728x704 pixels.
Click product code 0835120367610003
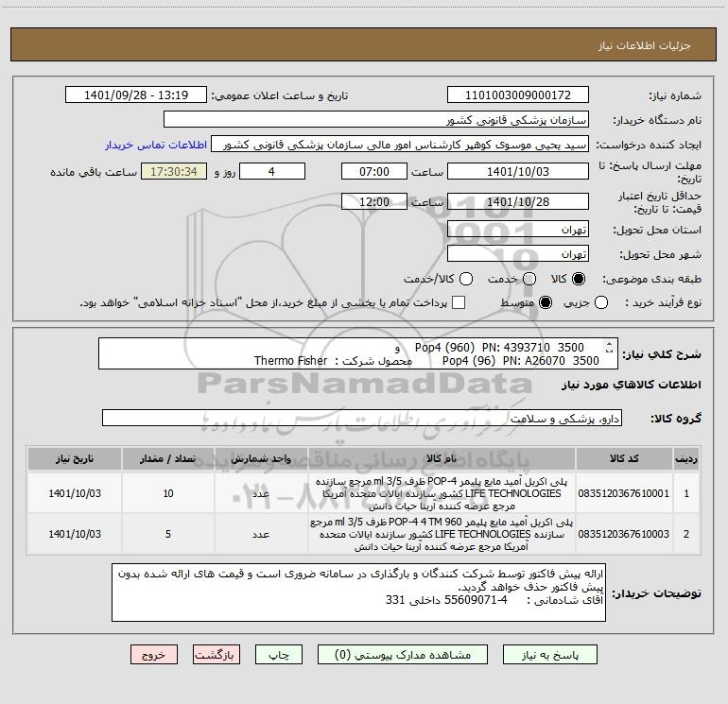click(624, 534)
